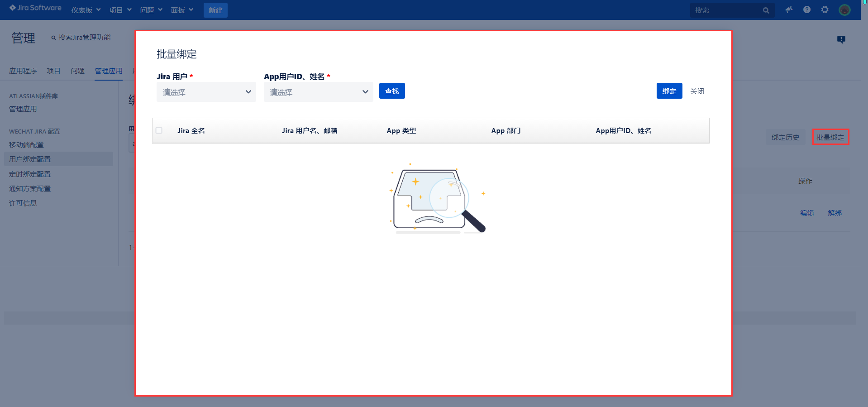
Task: Click the blue notification comment icon
Action: (x=841, y=40)
